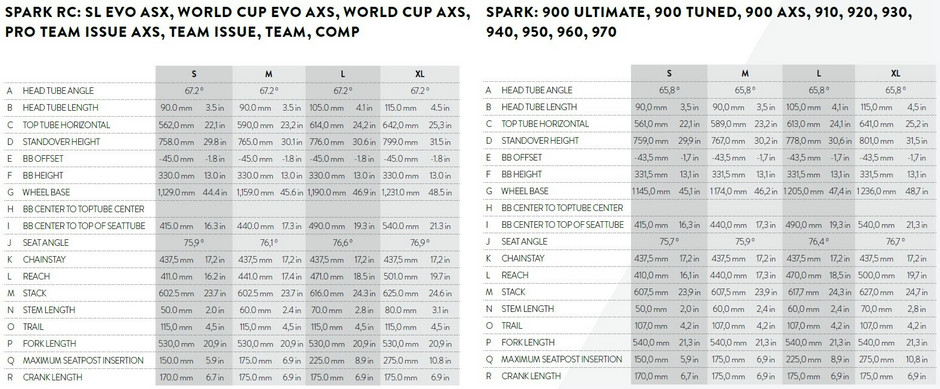
Task: Select the 67.2° head angle for size S
Action: tap(194, 91)
